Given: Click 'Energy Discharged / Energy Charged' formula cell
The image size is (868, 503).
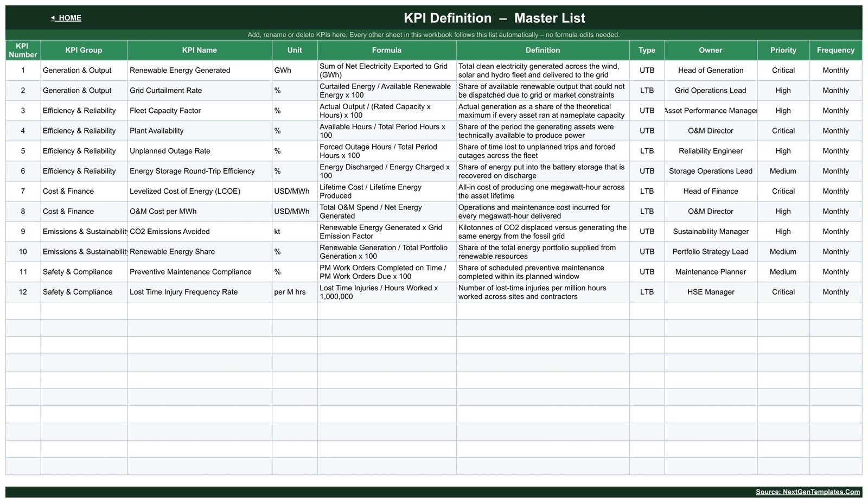Looking at the screenshot, I should pyautogui.click(x=387, y=171).
